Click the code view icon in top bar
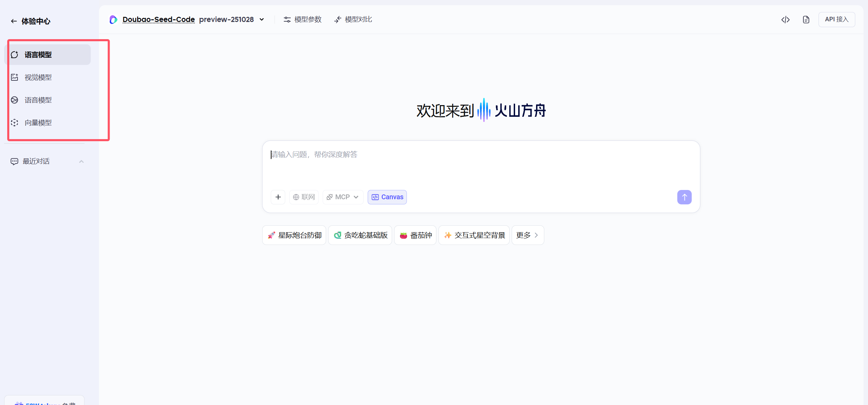Image resolution: width=868 pixels, height=405 pixels. [785, 20]
